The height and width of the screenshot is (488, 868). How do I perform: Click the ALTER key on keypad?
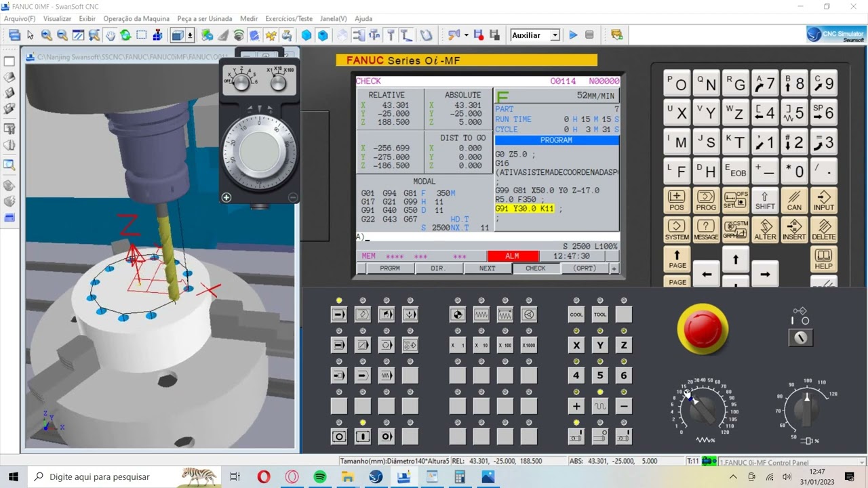(x=765, y=230)
